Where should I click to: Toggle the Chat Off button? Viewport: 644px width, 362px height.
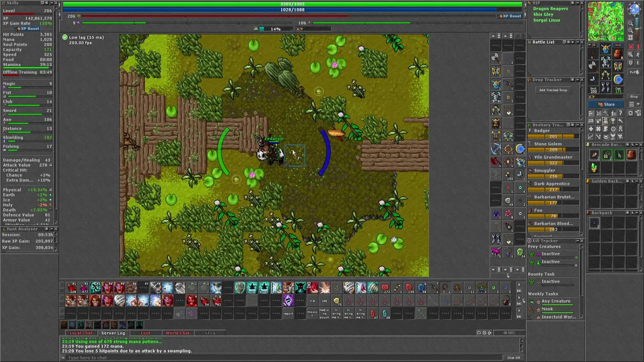[x=514, y=357]
